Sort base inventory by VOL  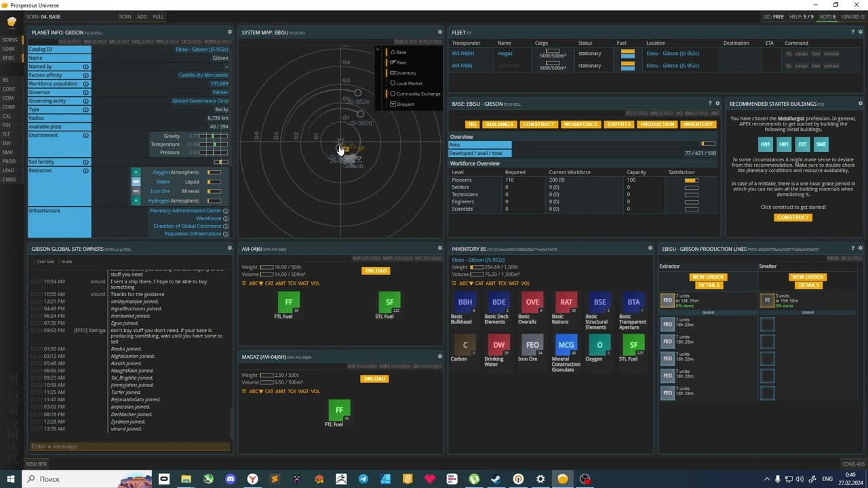coord(526,283)
